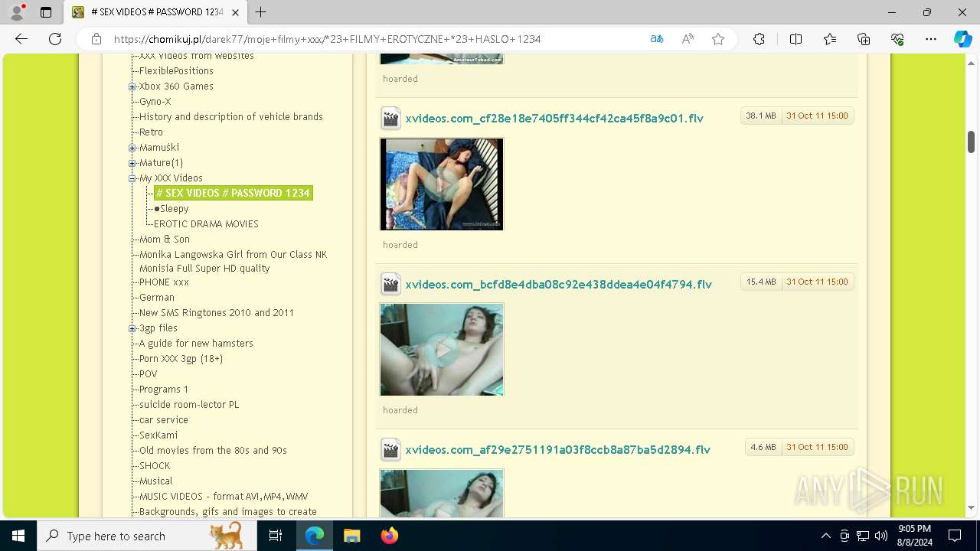Open the Musical folder
The width and height of the screenshot is (980, 551).
tap(156, 481)
